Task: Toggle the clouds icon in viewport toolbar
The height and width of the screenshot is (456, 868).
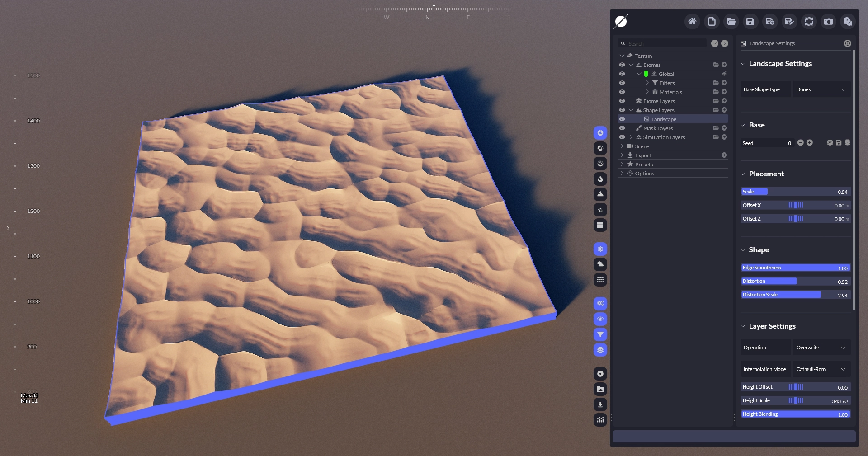Action: click(x=600, y=264)
